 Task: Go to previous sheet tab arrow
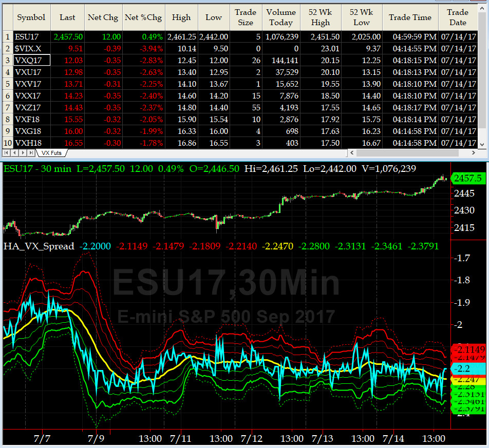[14, 153]
